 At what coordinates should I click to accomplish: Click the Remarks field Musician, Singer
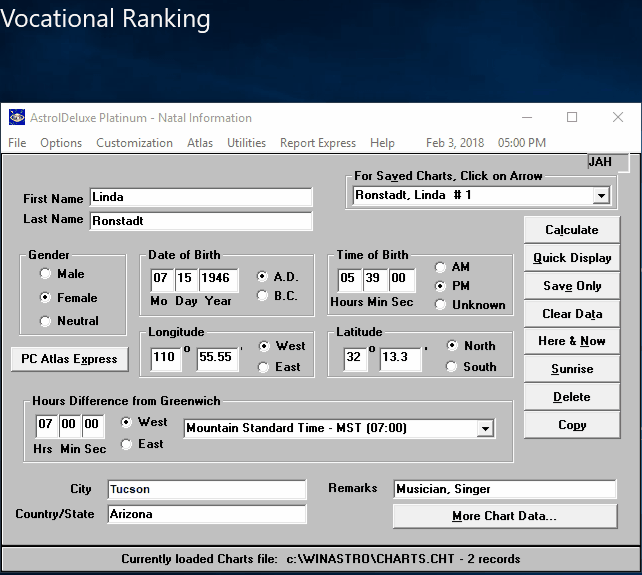(505, 489)
